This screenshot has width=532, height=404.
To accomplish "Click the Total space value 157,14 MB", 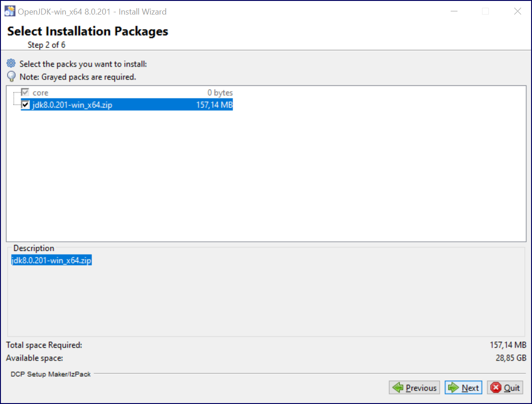I will (x=508, y=345).
